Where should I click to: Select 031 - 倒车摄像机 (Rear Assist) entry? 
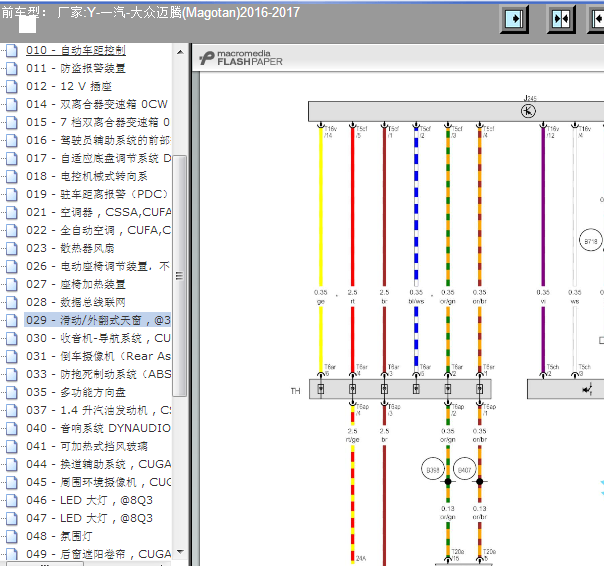[x=98, y=356]
